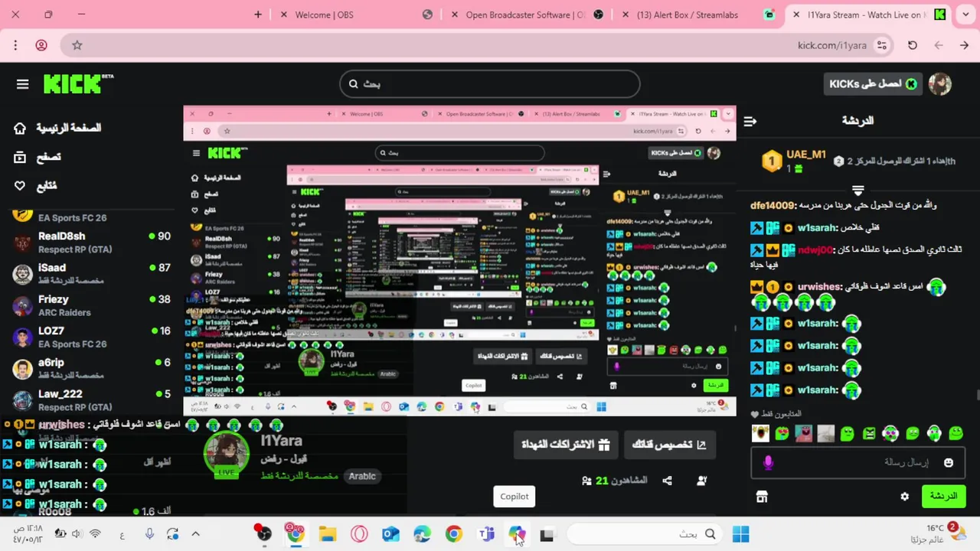Open iSaad channel in sidebar

tap(92, 274)
